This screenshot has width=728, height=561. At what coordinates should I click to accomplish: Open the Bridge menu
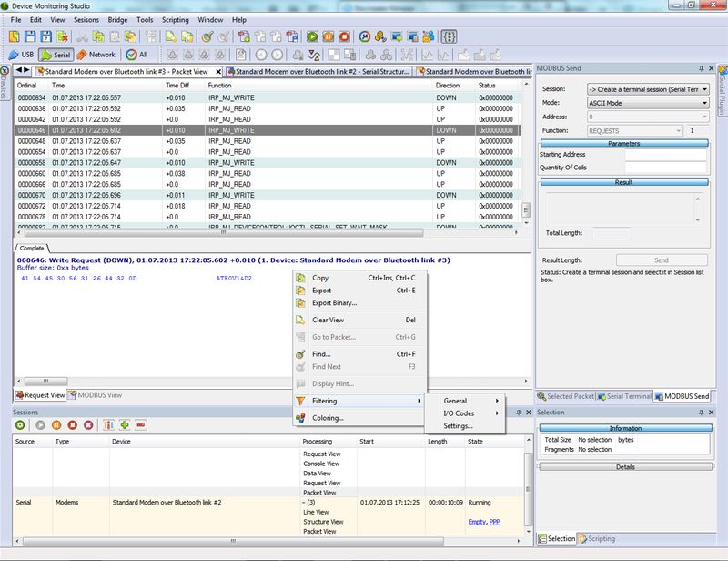click(117, 20)
